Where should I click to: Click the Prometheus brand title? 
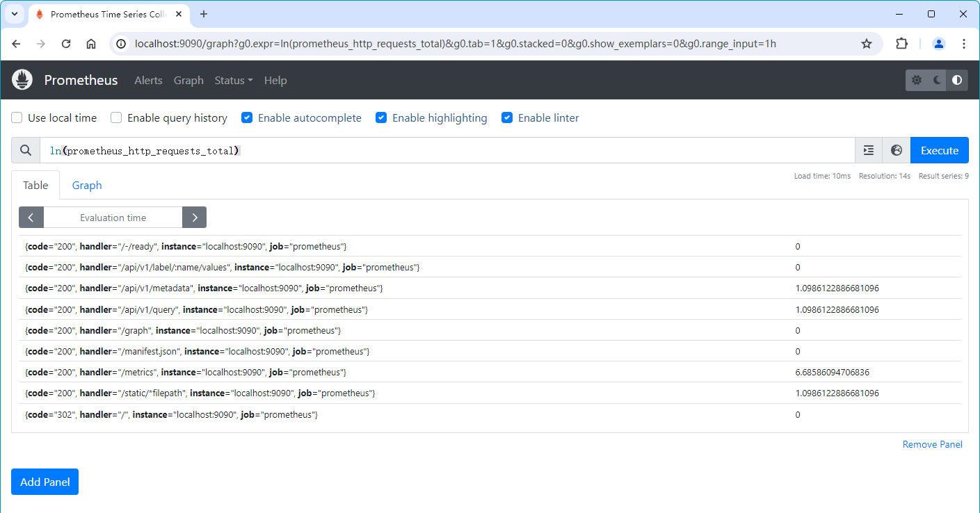tap(81, 80)
